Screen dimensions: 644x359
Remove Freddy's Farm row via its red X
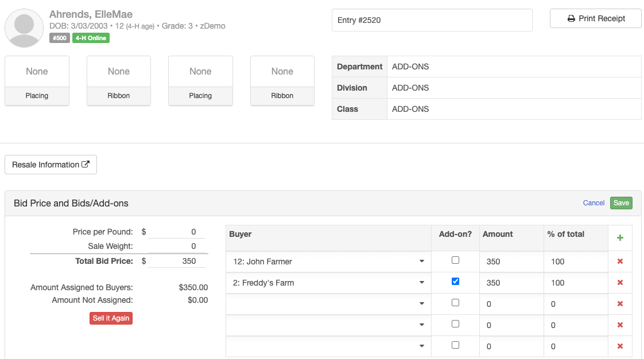tap(620, 282)
